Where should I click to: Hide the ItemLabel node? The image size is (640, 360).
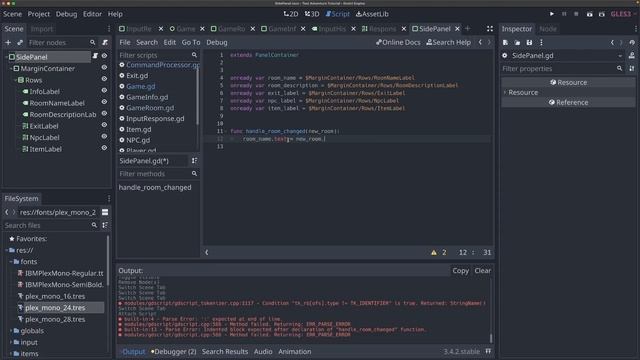104,148
